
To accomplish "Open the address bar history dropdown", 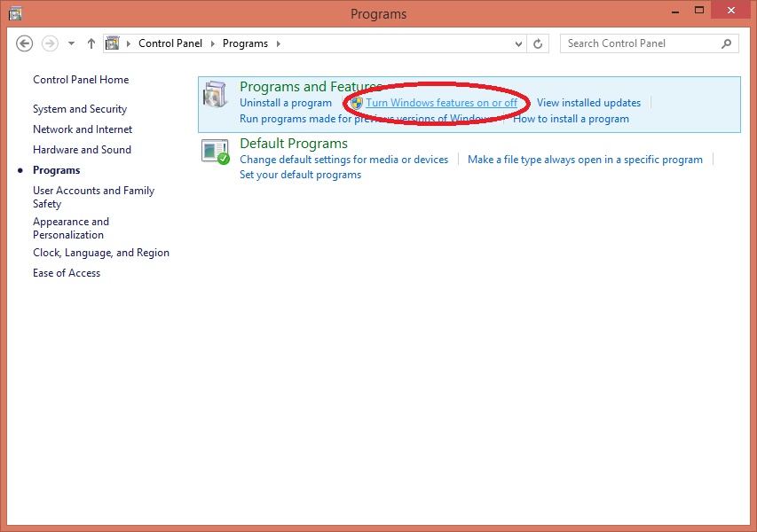I will click(518, 44).
